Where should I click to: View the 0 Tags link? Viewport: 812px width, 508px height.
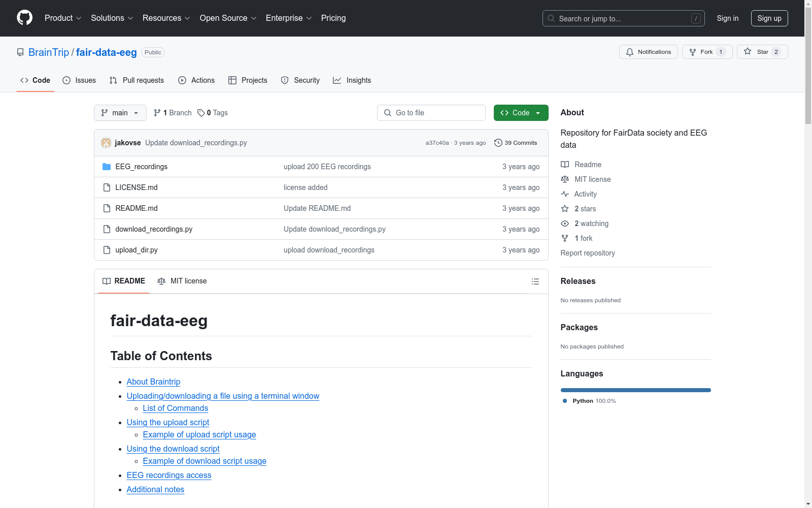pyautogui.click(x=213, y=113)
